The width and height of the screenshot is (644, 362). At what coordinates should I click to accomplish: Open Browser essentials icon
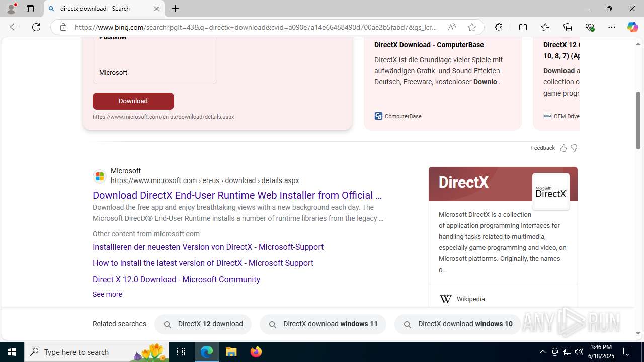[590, 27]
